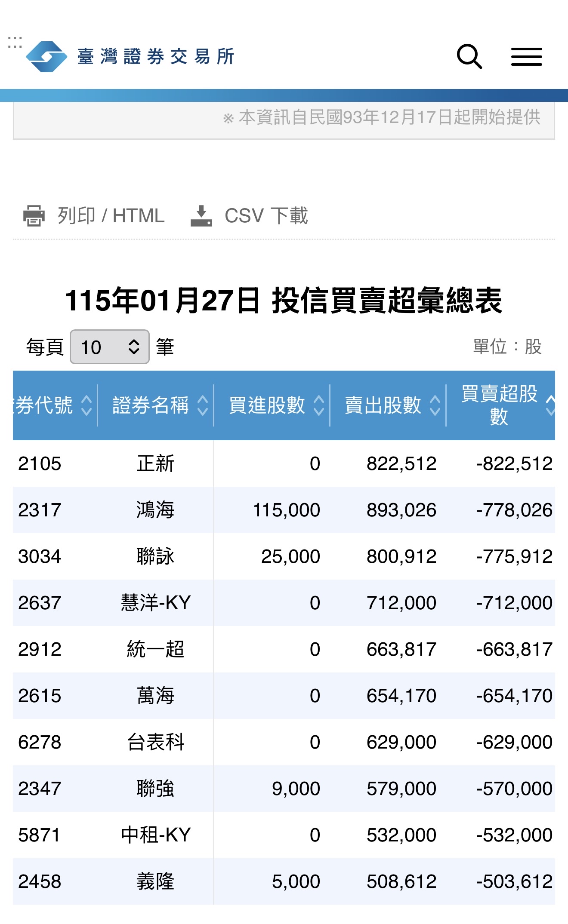Select stock code 2347

(40, 789)
